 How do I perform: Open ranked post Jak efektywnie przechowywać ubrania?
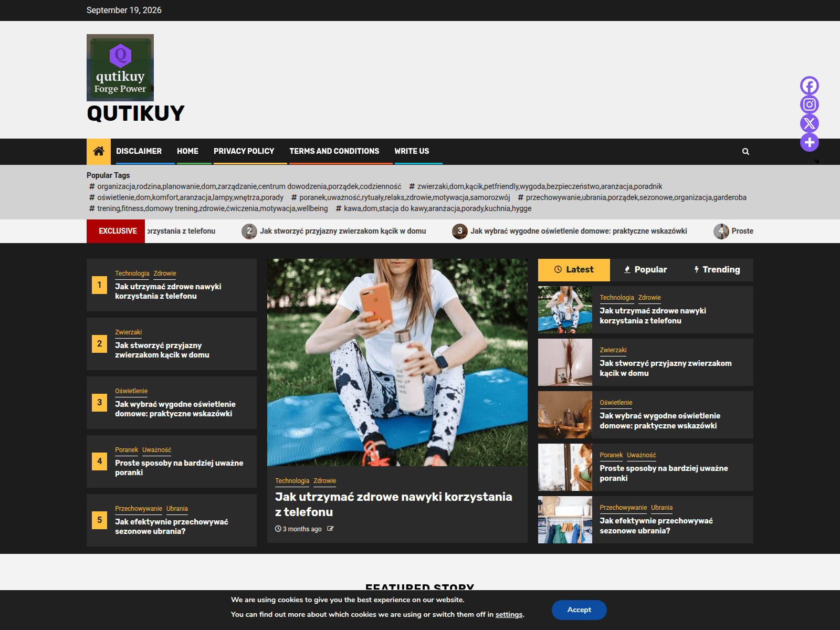pyautogui.click(x=172, y=527)
